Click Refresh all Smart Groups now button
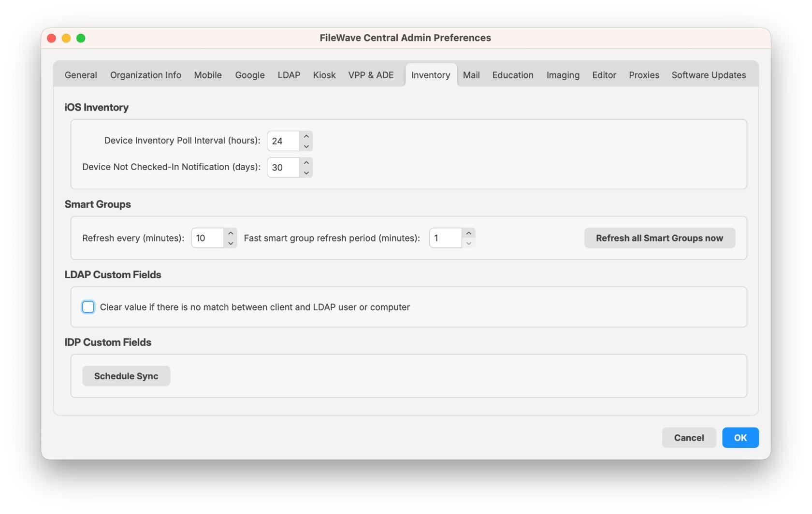Viewport: 812px width, 514px height. 659,238
